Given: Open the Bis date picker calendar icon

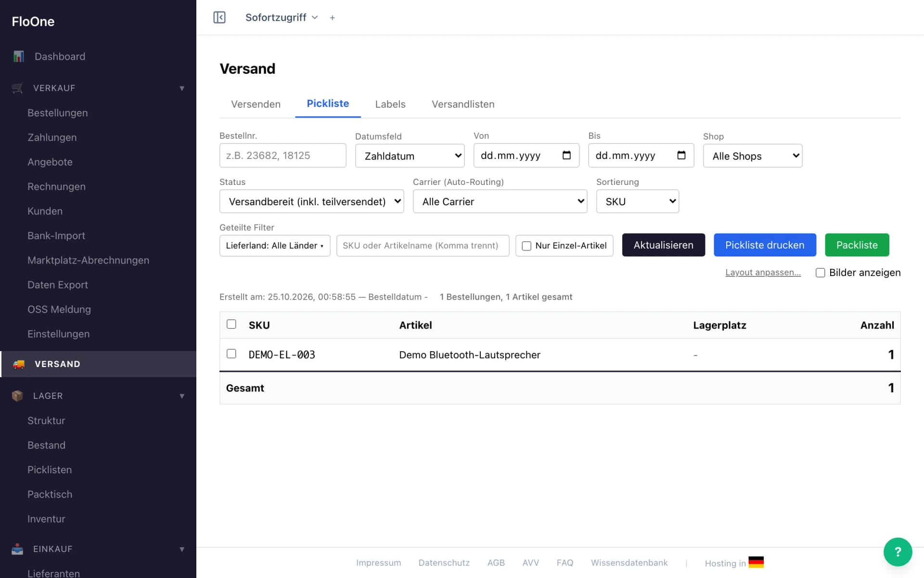Looking at the screenshot, I should click(x=681, y=155).
